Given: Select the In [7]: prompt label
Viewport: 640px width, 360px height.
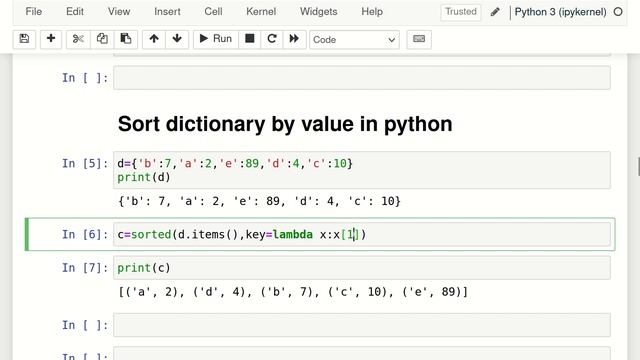Looking at the screenshot, I should [85, 268].
